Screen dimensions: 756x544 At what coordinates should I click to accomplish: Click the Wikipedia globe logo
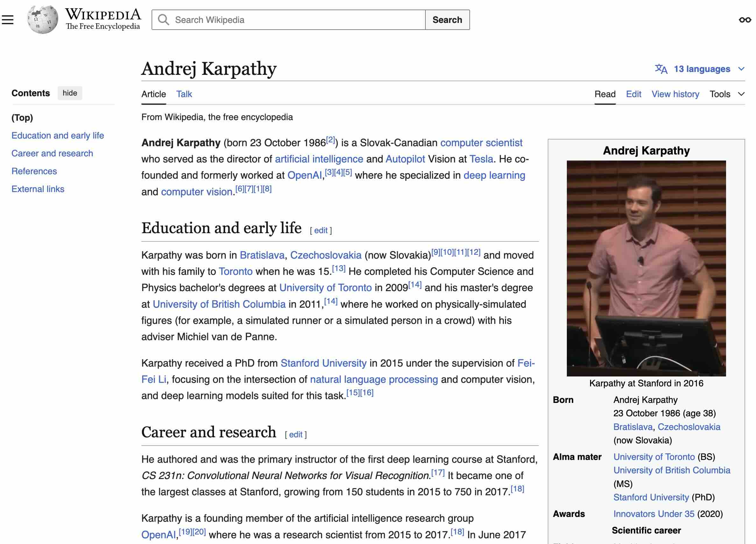42,20
